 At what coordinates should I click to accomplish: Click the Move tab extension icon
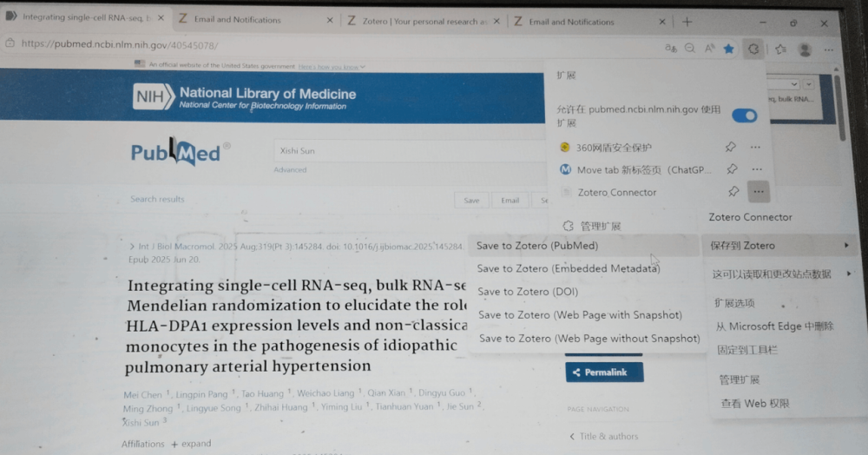tap(565, 169)
